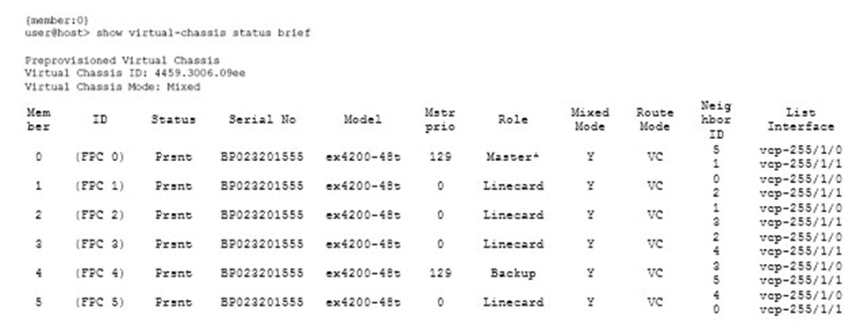Click the Linecard role in FPC 1 row
868x331 pixels.
pos(513,186)
